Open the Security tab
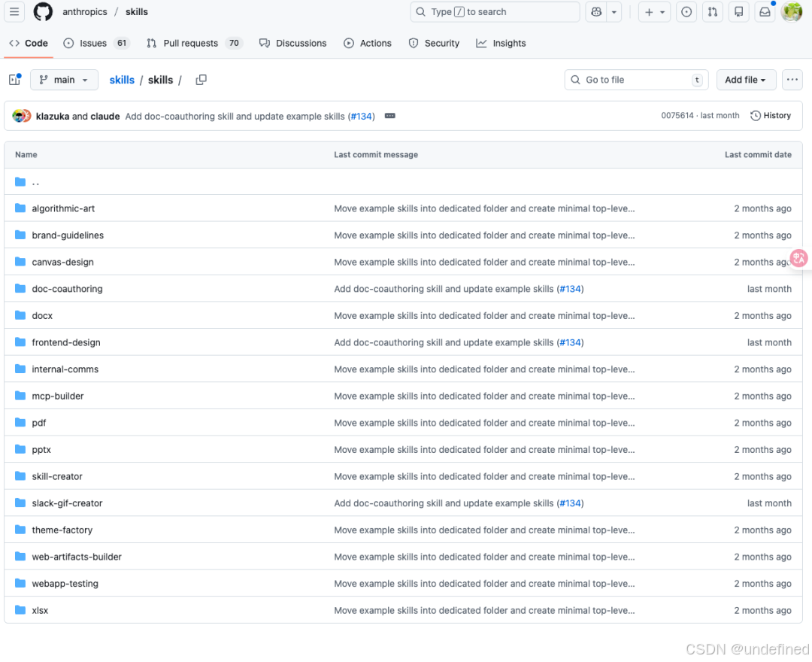 click(x=434, y=43)
